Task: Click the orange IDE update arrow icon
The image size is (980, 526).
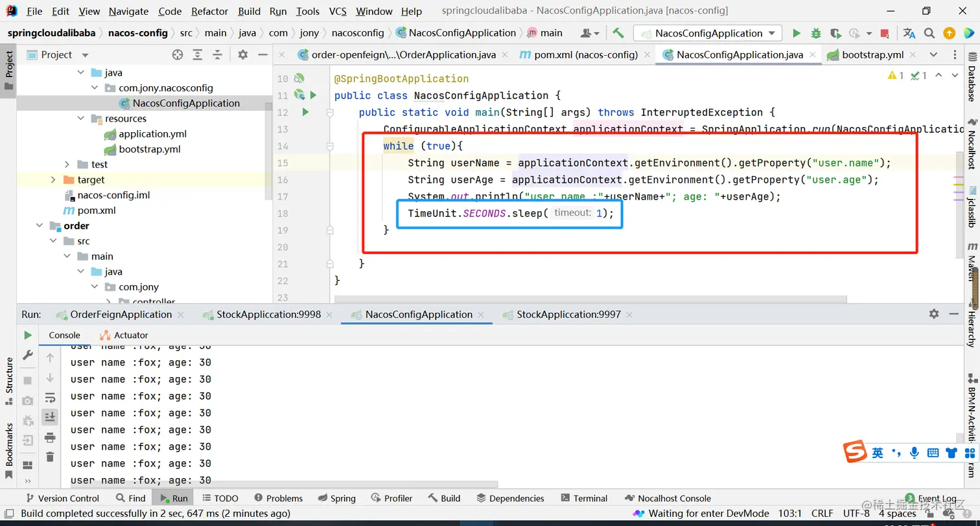Action: pos(949,33)
